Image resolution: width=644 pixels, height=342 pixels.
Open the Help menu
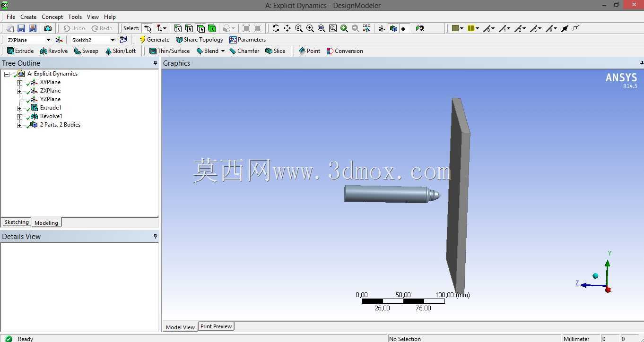[110, 17]
